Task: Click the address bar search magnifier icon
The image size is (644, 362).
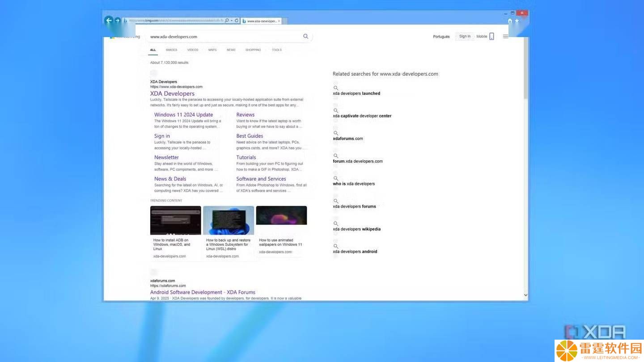Action: (227, 21)
